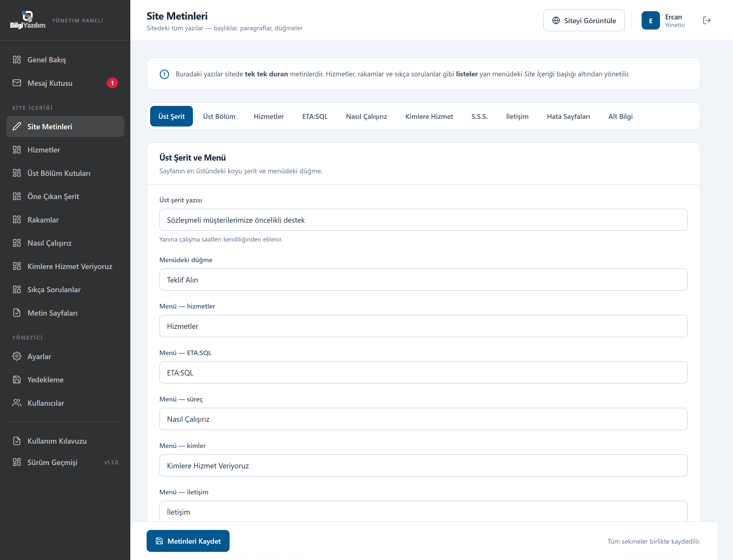Go to Ayarlar settings page
The image size is (733, 560).
[65, 356]
